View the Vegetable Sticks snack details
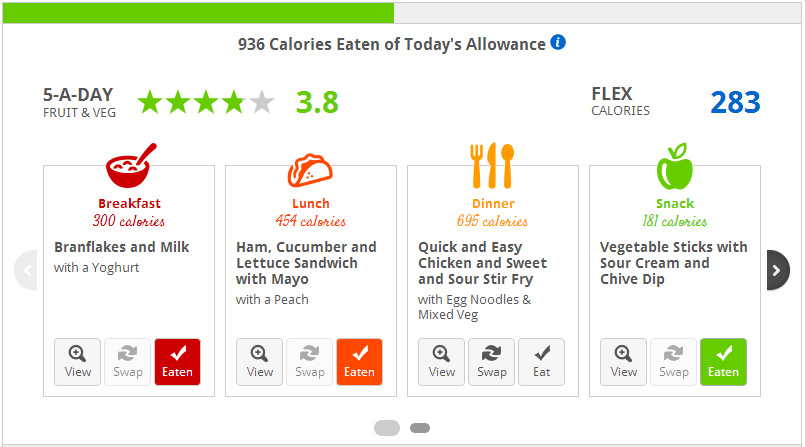Screen dimensions: 805x447 click(623, 362)
